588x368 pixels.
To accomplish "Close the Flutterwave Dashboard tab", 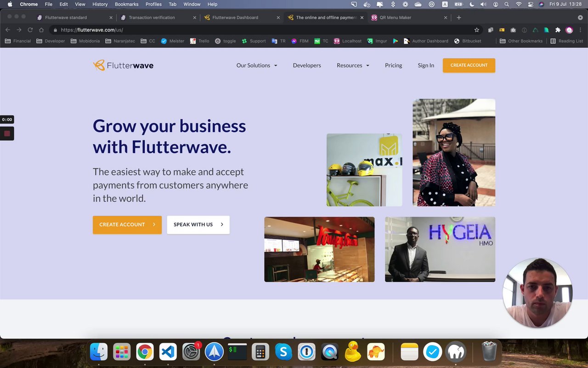I will [x=278, y=17].
